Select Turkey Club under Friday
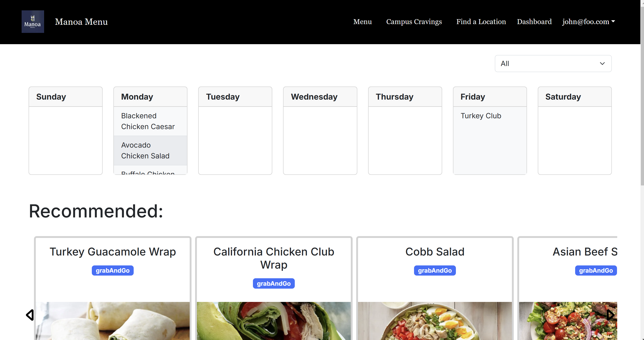The image size is (644, 340). tap(480, 116)
